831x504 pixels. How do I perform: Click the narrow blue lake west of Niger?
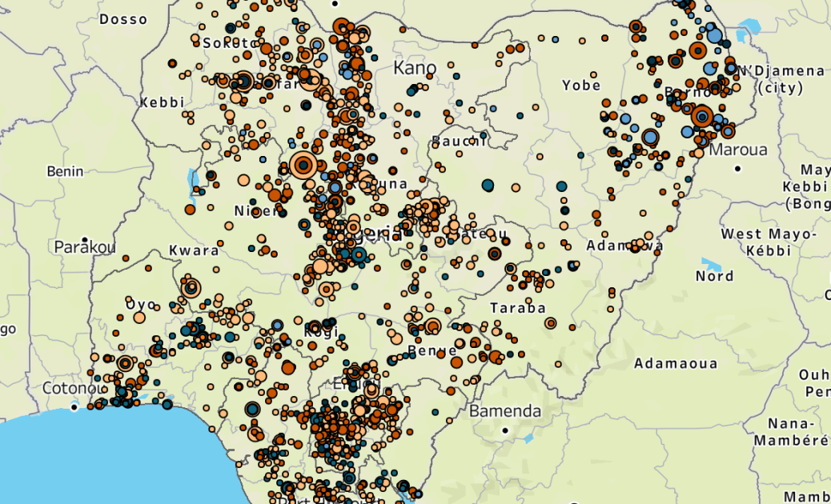click(193, 182)
